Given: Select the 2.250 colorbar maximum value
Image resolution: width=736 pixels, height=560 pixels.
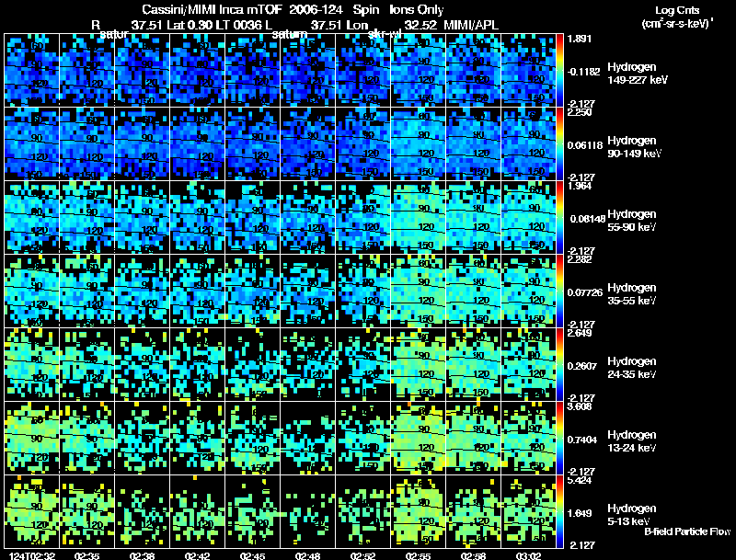Looking at the screenshot, I should pos(581,112).
